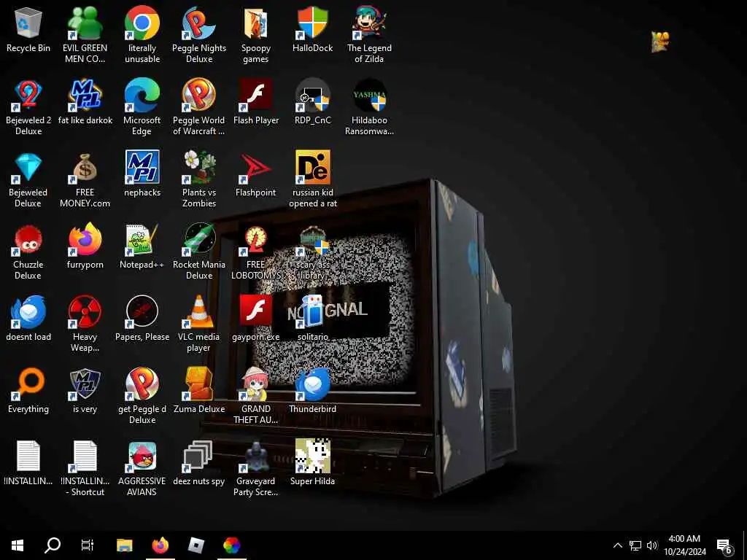747x560 pixels.
Task: Click the GRAND THEFT AU... shortcut
Action: coord(256,384)
